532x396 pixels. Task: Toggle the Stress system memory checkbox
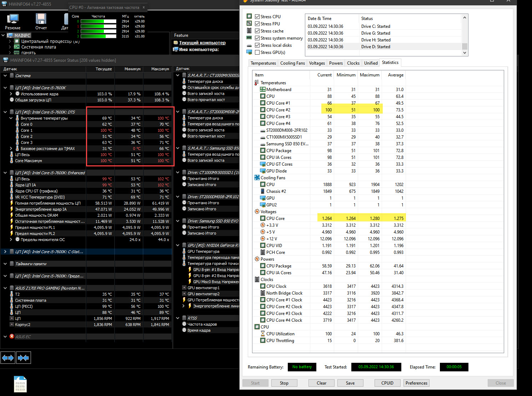(257, 38)
